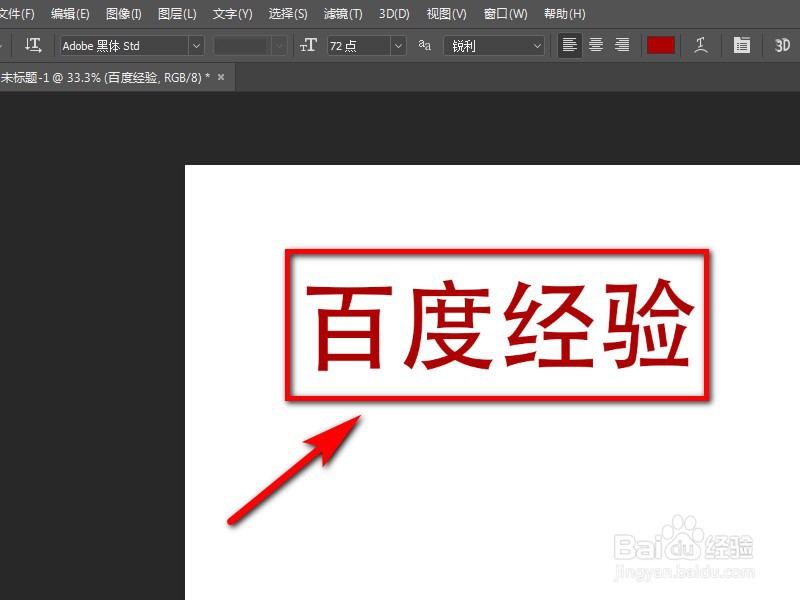
Task: Open the 滤镜(T) menu
Action: point(343,14)
